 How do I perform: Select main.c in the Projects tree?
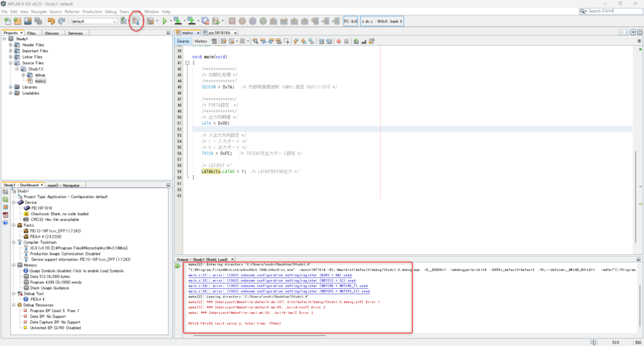coord(40,81)
